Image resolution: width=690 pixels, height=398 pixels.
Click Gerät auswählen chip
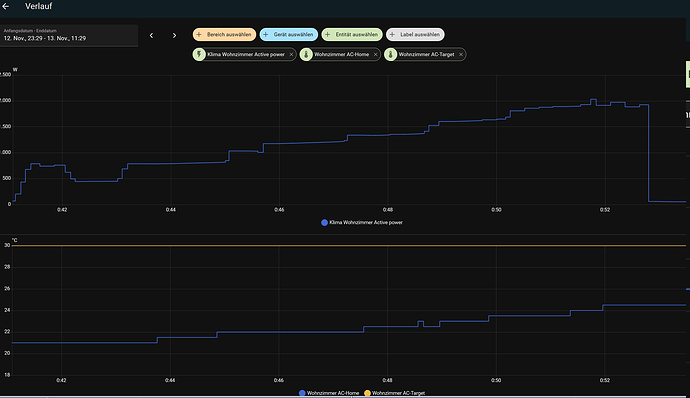(x=289, y=34)
